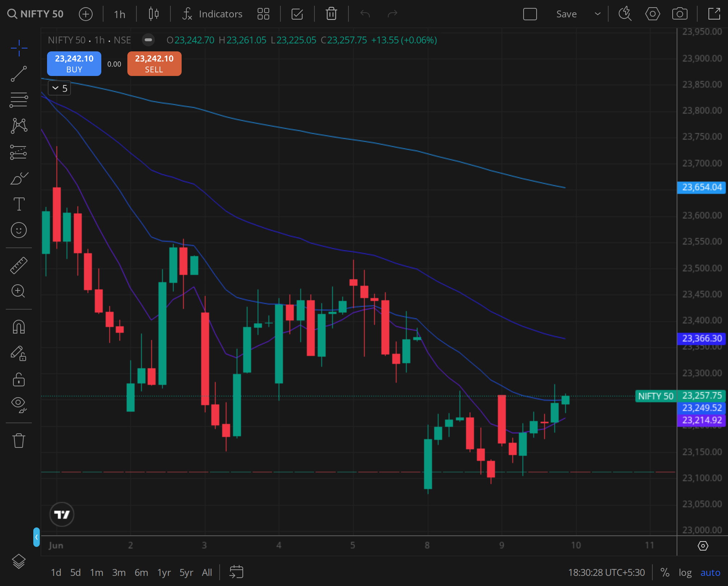The height and width of the screenshot is (586, 728).
Task: Click the grey dash status indicator in legend
Action: (148, 40)
